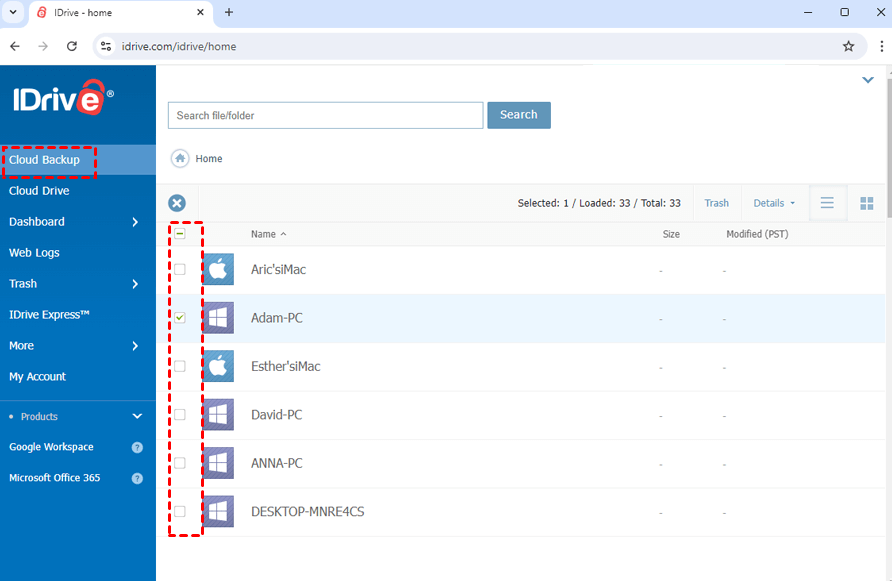This screenshot has width=892, height=581.
Task: Click into the Search file/folder field
Action: click(325, 115)
